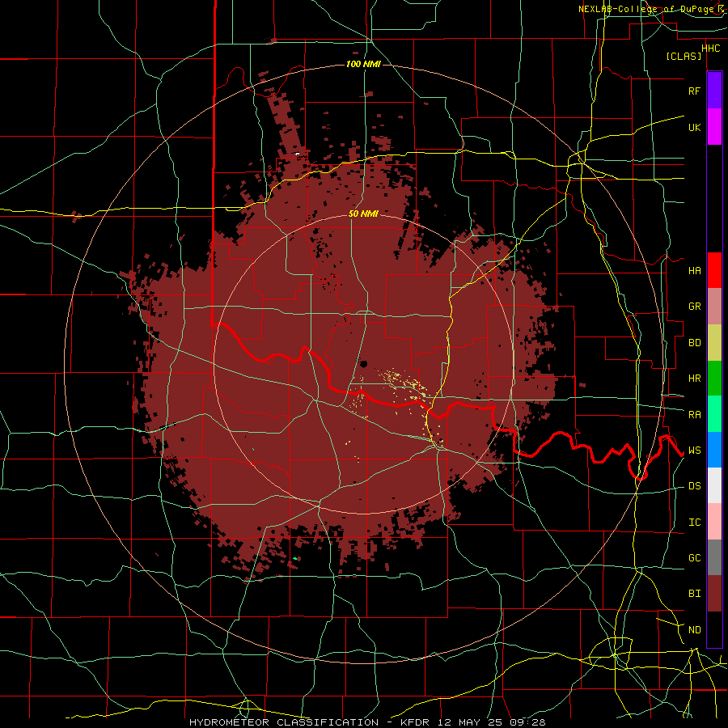
Task: Click the '100 NMI' range ring label
Action: coord(363,64)
